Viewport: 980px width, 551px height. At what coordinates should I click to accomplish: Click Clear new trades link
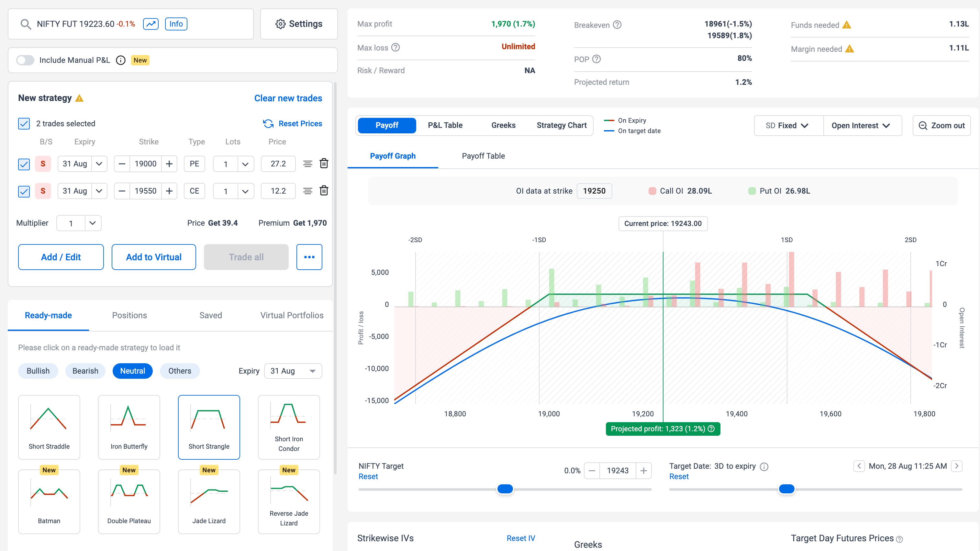tap(288, 98)
